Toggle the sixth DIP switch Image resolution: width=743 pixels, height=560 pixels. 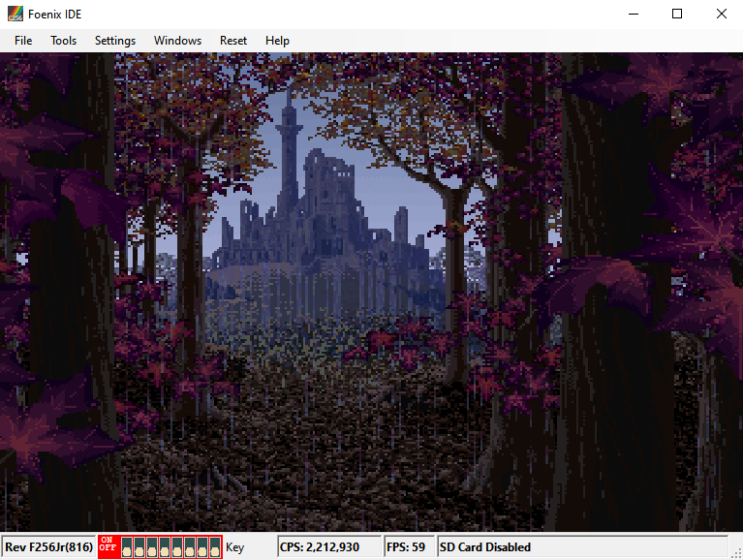(190, 546)
